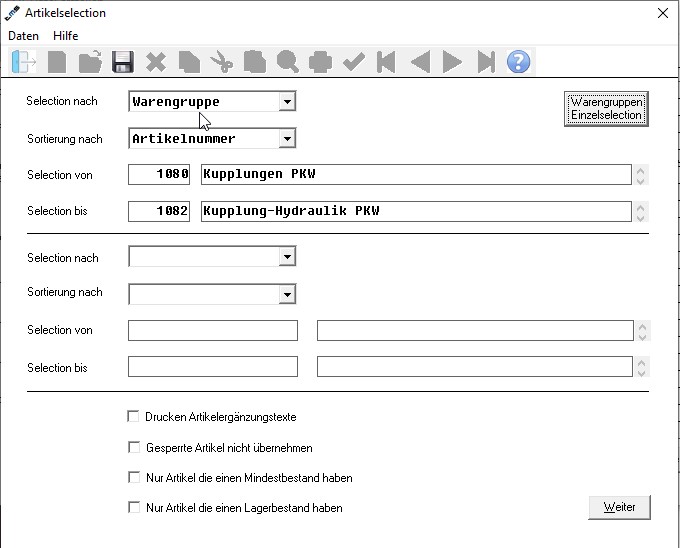Click spinner of second Selection bis row
The image size is (680, 548).
(642, 367)
